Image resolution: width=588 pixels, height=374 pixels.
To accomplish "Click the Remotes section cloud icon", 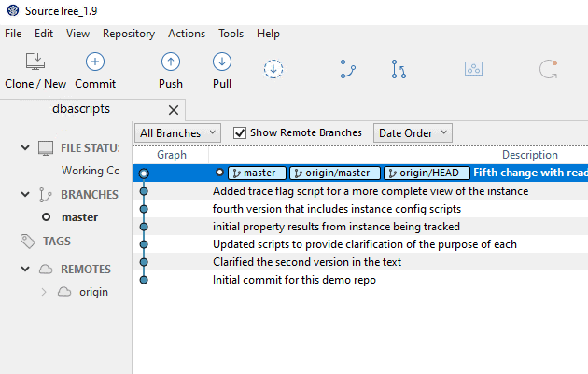I will (x=46, y=269).
